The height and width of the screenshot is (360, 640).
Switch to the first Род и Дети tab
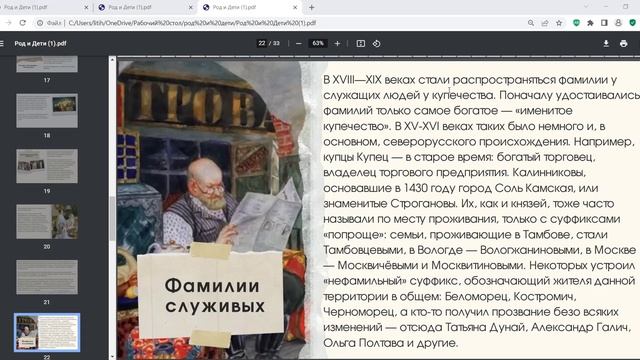(x=41, y=7)
